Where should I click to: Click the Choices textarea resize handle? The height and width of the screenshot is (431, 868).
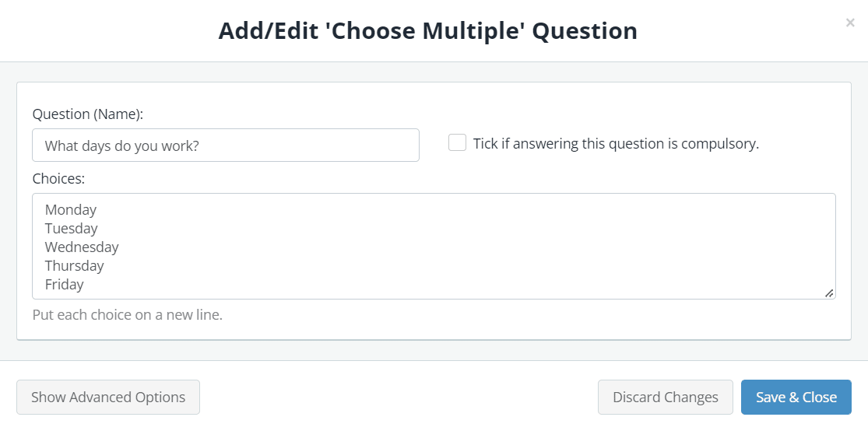tap(829, 293)
